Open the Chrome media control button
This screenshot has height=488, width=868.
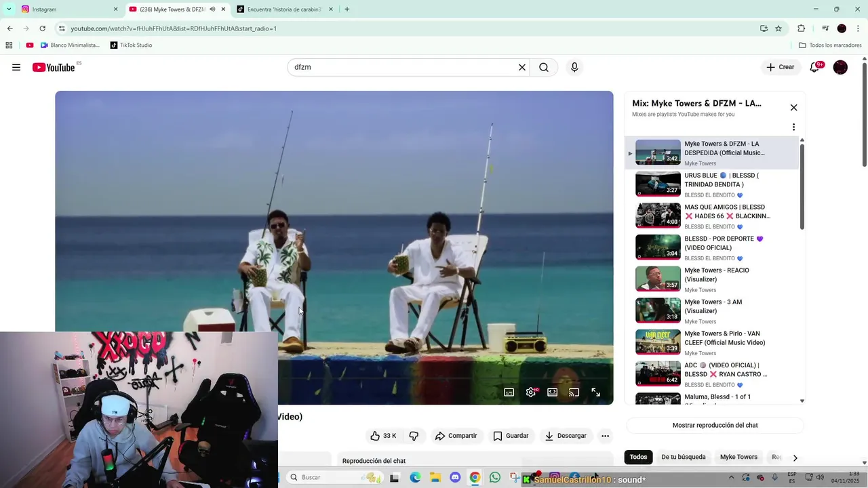(x=825, y=28)
